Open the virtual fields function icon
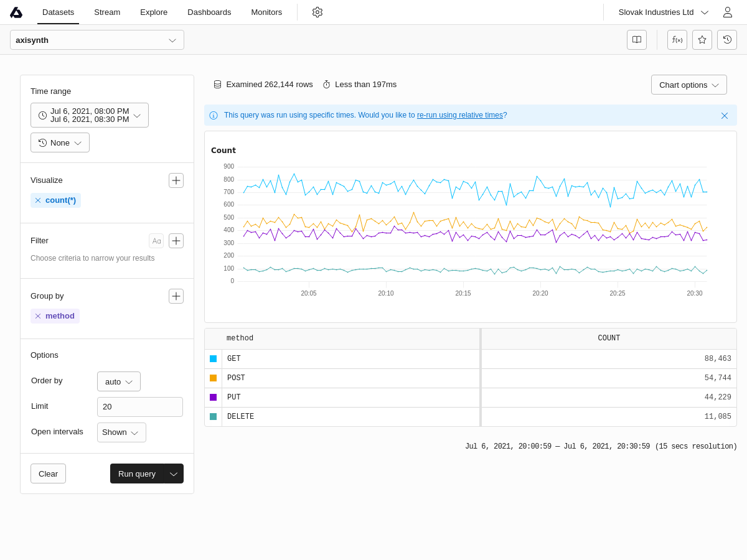The image size is (747, 560). click(677, 40)
